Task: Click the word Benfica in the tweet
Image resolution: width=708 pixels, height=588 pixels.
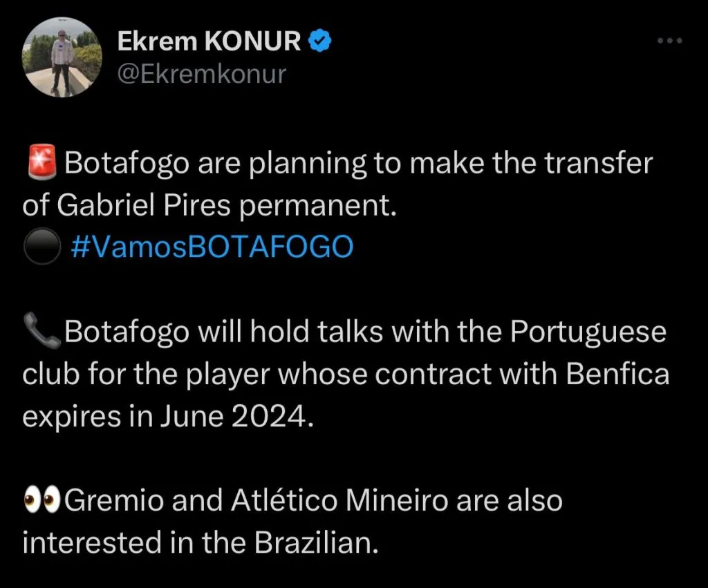Action: point(618,374)
